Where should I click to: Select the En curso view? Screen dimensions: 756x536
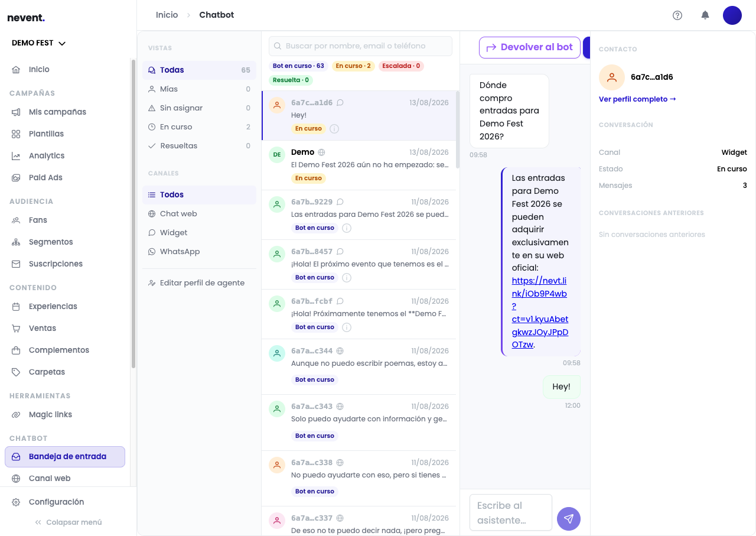click(199, 127)
